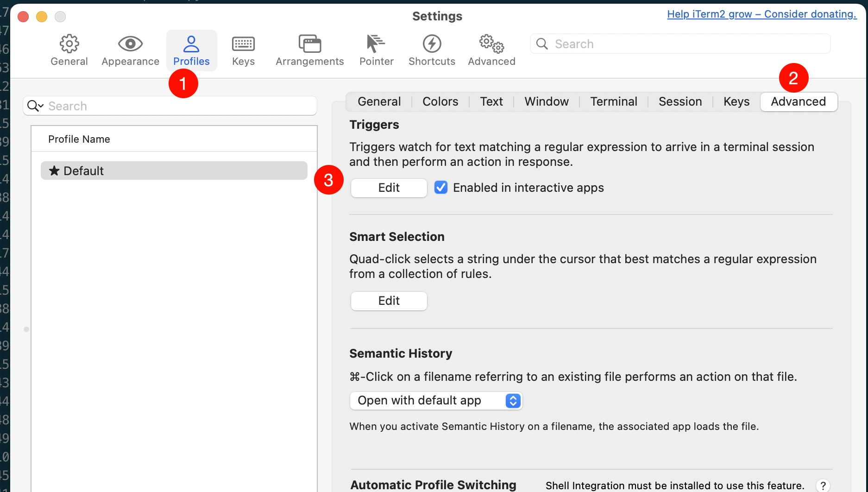Open the Session profile tab

[680, 101]
